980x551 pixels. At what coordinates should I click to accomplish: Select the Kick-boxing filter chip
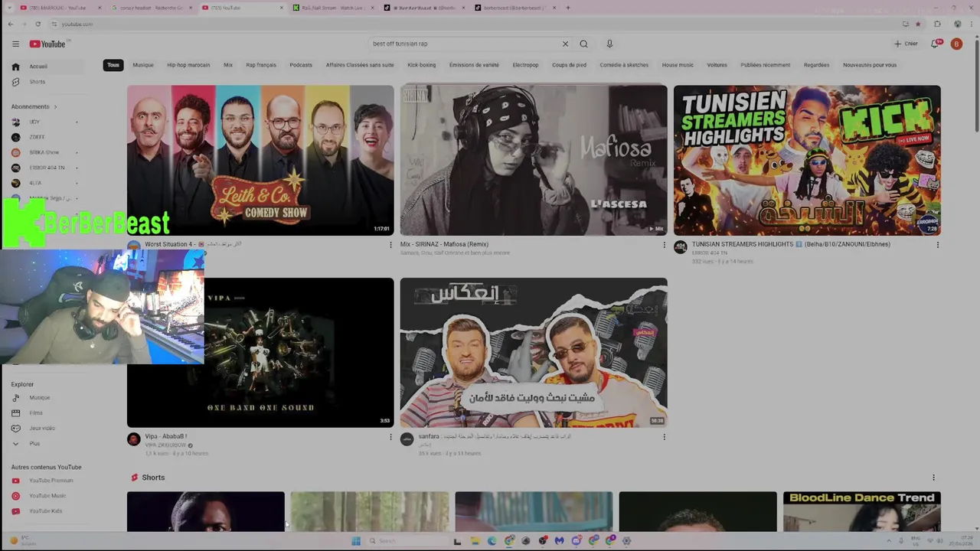421,65
